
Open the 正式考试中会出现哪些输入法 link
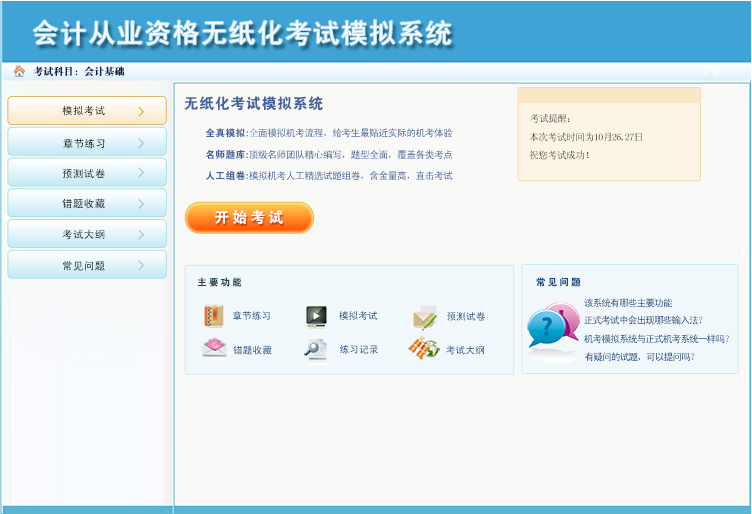(x=643, y=320)
